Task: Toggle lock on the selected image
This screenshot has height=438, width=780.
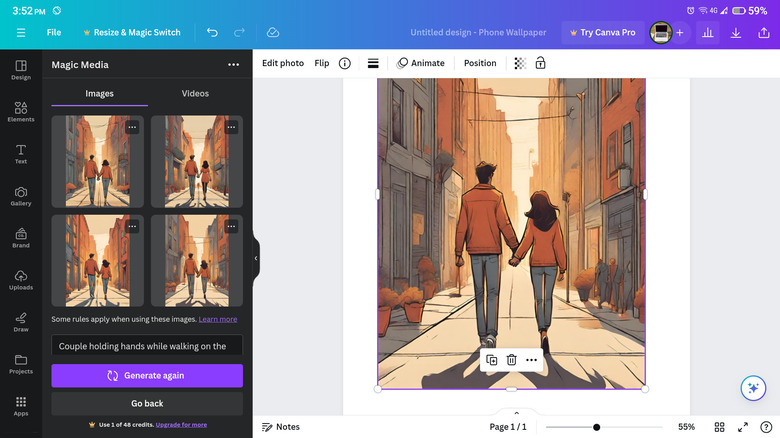Action: click(x=540, y=63)
